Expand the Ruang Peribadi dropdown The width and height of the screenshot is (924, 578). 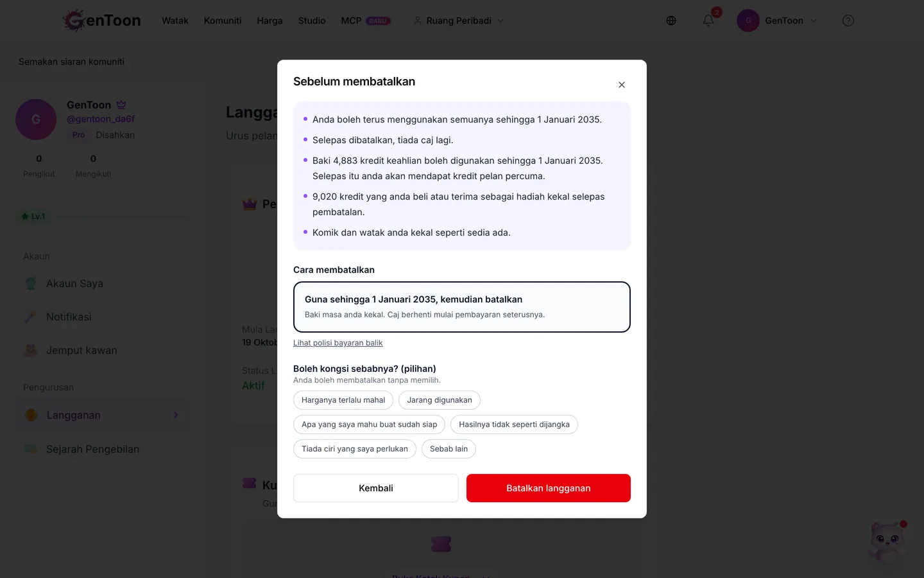(x=459, y=21)
